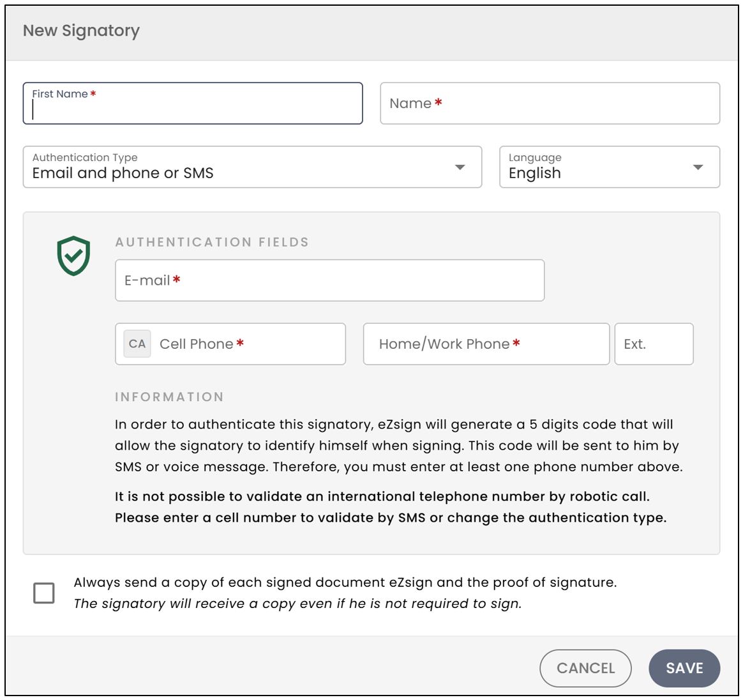Select the Email and phone or SMS combo box
Screen dimensions: 743x700
coord(253,167)
